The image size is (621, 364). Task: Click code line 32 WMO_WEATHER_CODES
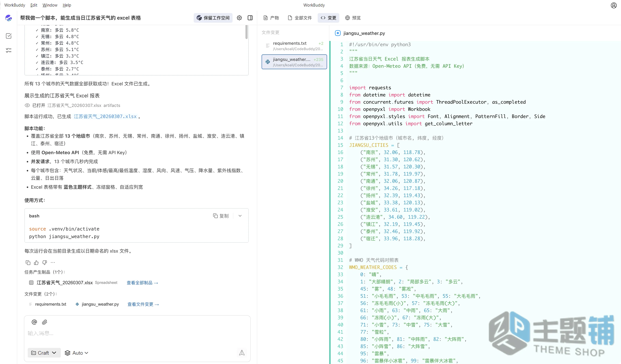pyautogui.click(x=379, y=267)
